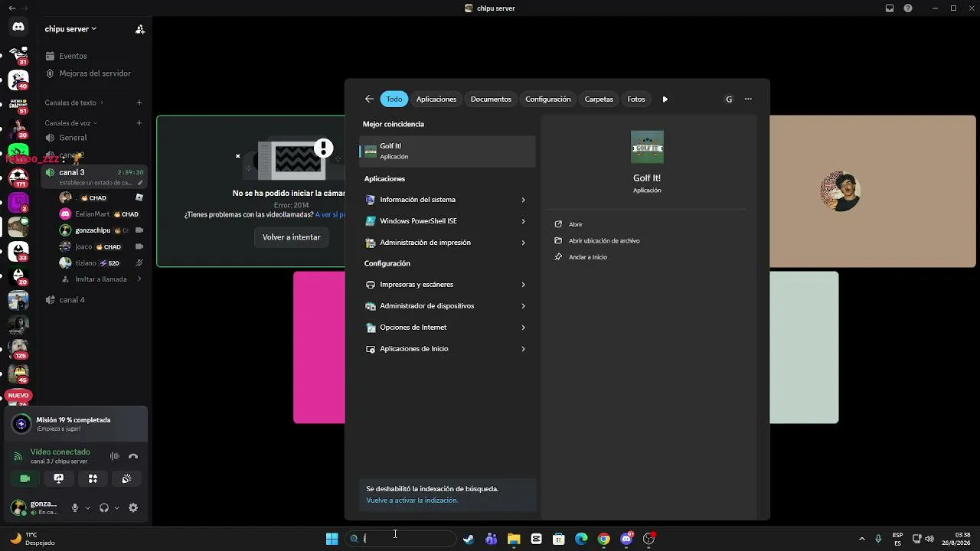The width and height of the screenshot is (980, 551).
Task: Expand Información del sistema result
Action: tap(524, 200)
